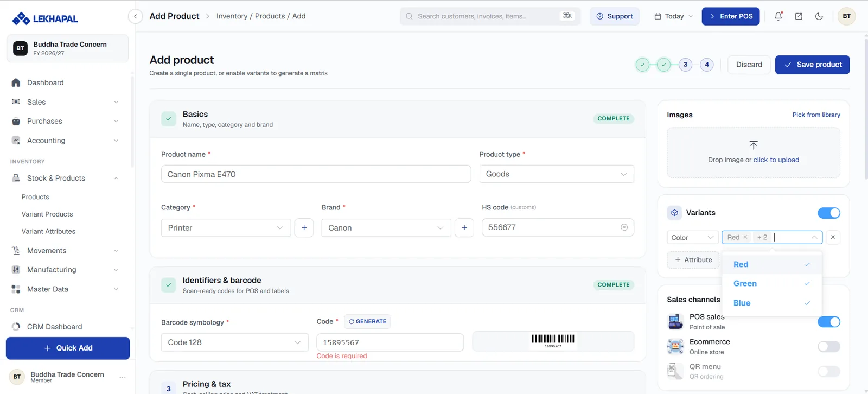Viewport: 868px width, 394px height.
Task: Expand the Sales menu
Action: [116, 102]
